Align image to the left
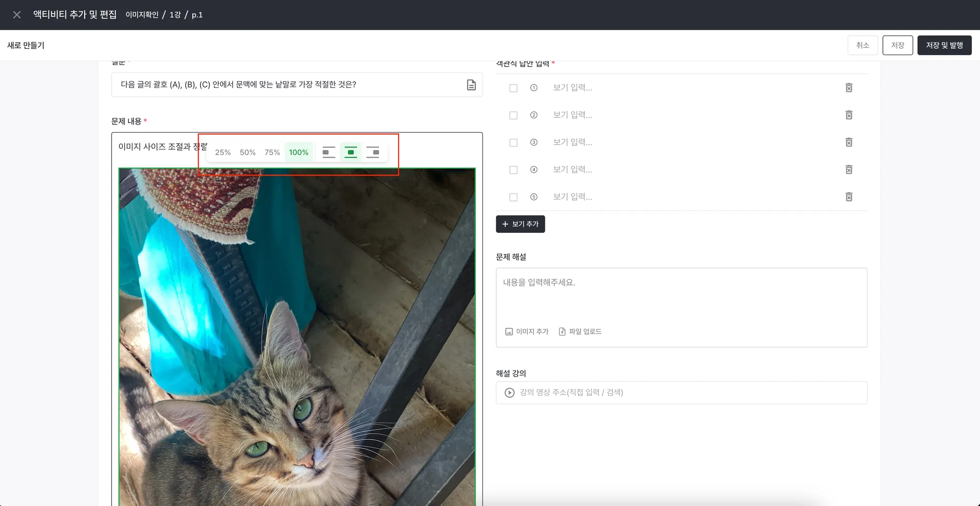The image size is (980, 506). pos(329,152)
